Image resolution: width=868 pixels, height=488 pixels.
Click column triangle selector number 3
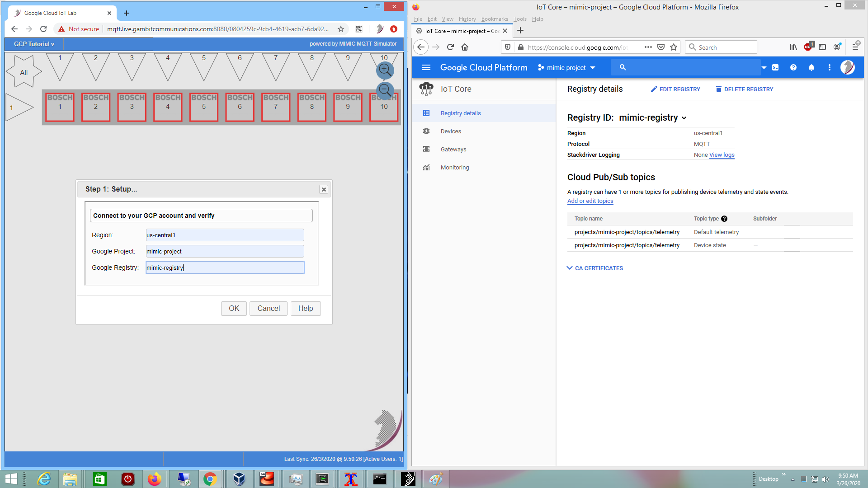click(x=132, y=66)
